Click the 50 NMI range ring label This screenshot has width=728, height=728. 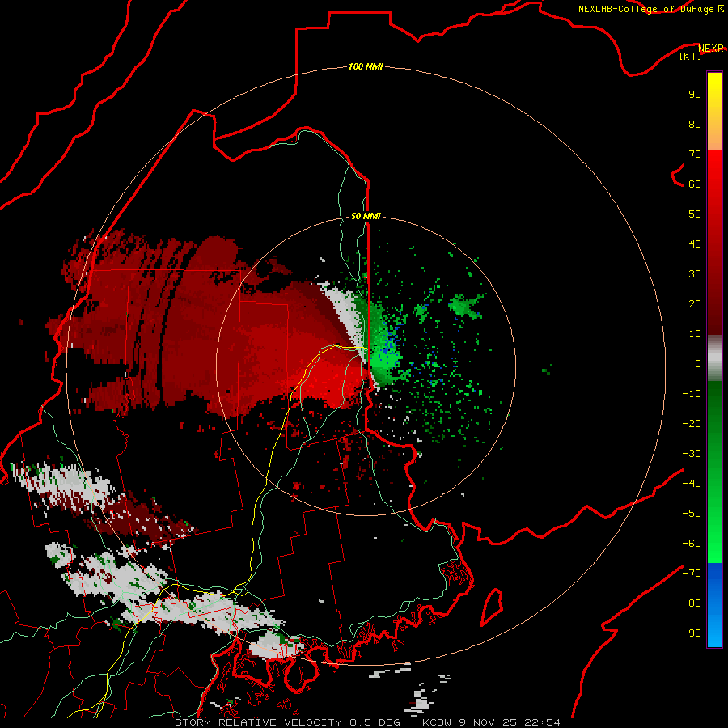pos(366,216)
